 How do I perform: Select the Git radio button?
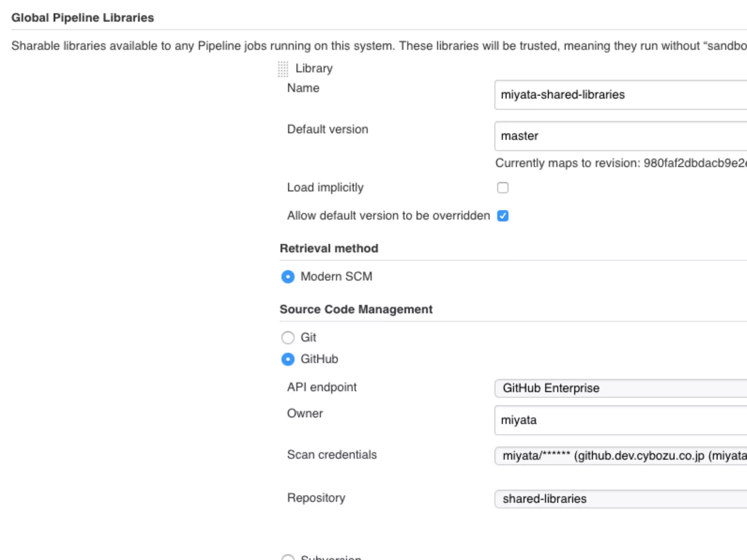[288, 338]
